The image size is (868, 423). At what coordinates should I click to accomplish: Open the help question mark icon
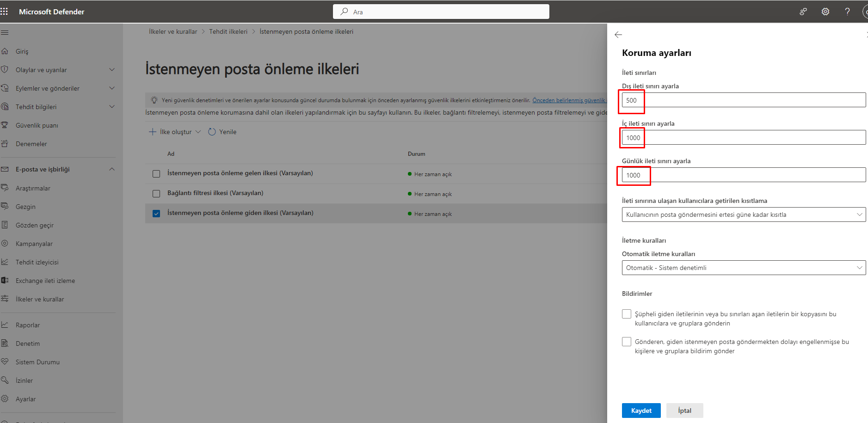tap(847, 12)
